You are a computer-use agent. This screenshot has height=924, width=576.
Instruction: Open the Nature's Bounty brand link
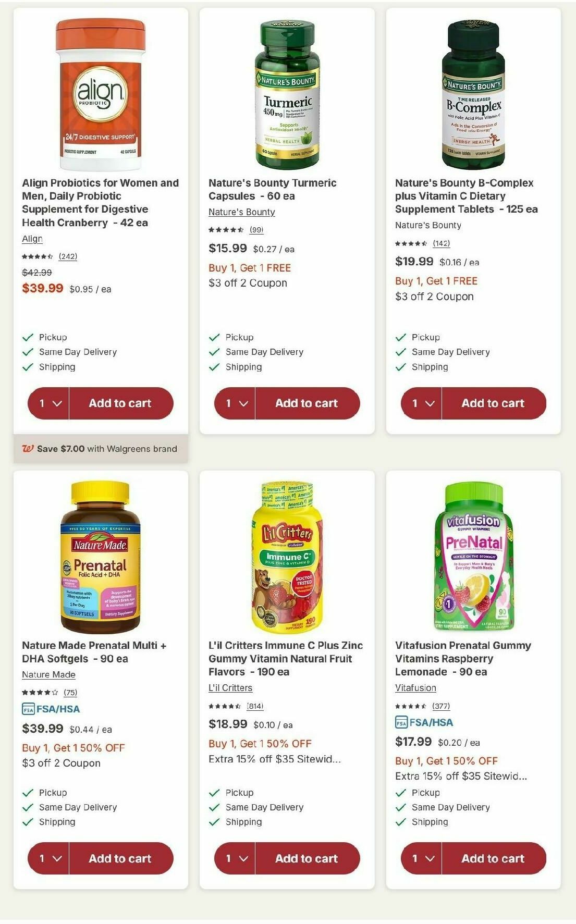241,212
